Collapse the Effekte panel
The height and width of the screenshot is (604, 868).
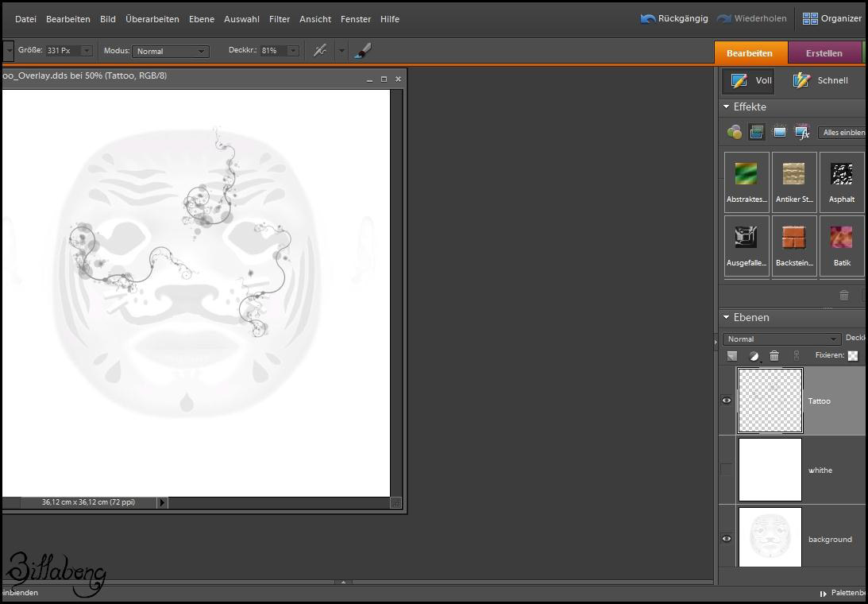726,106
